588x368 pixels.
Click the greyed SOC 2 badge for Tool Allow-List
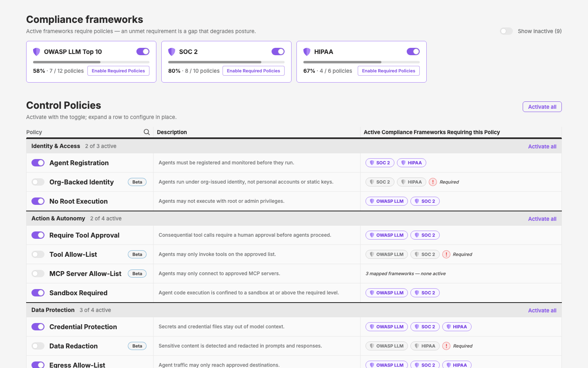pos(425,254)
